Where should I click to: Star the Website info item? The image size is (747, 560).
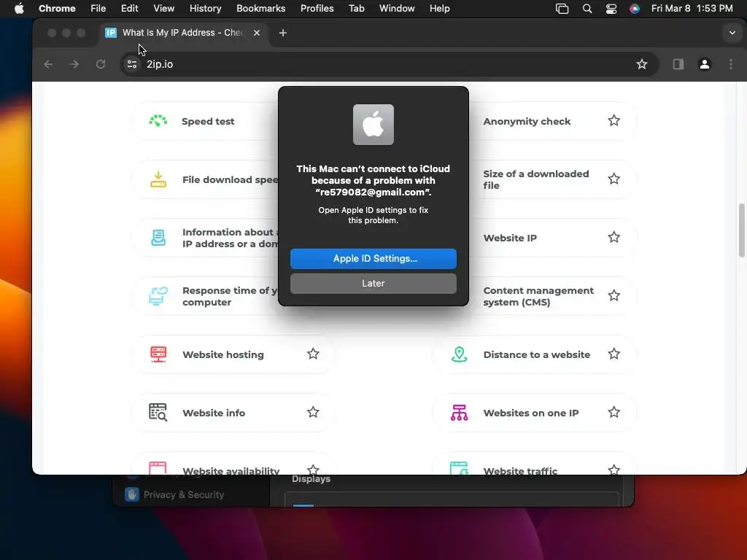pos(313,412)
